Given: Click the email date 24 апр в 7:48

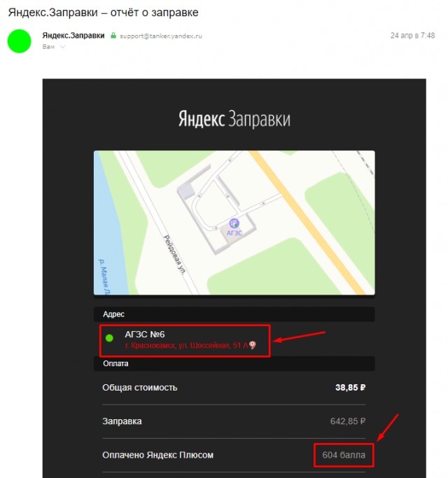Looking at the screenshot, I should click(x=412, y=36).
